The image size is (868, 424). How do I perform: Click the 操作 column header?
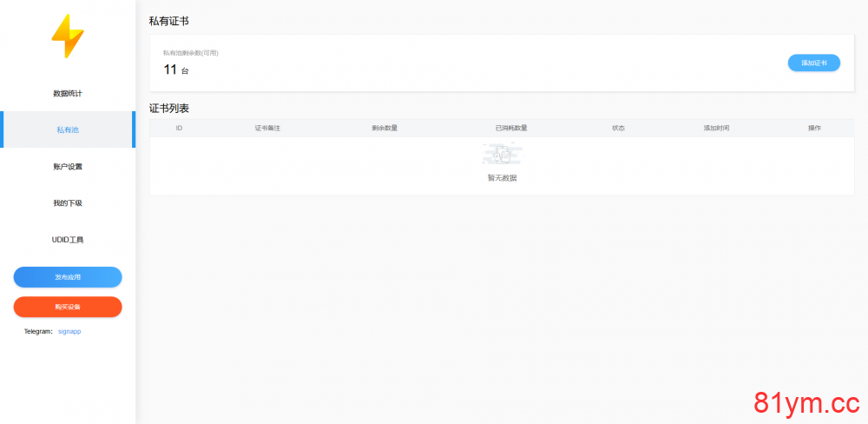pos(814,128)
